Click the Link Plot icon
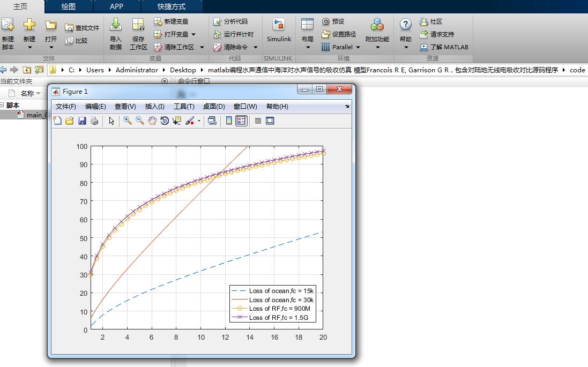 click(212, 121)
